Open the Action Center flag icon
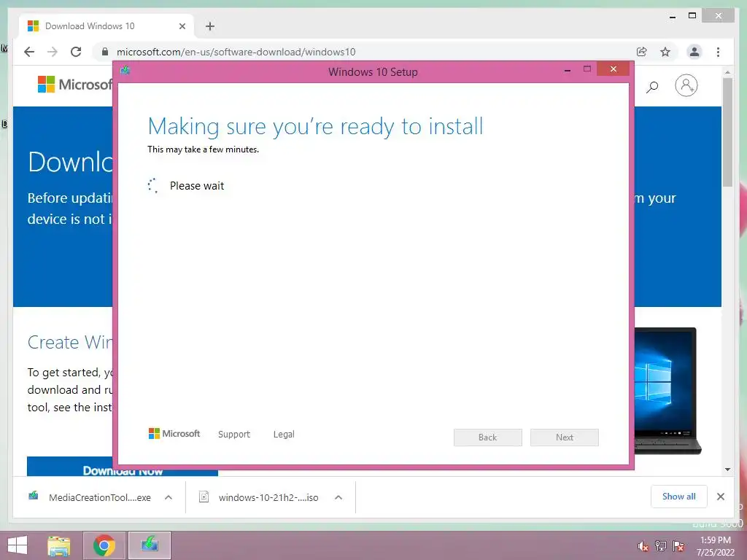The height and width of the screenshot is (560, 747). (678, 546)
